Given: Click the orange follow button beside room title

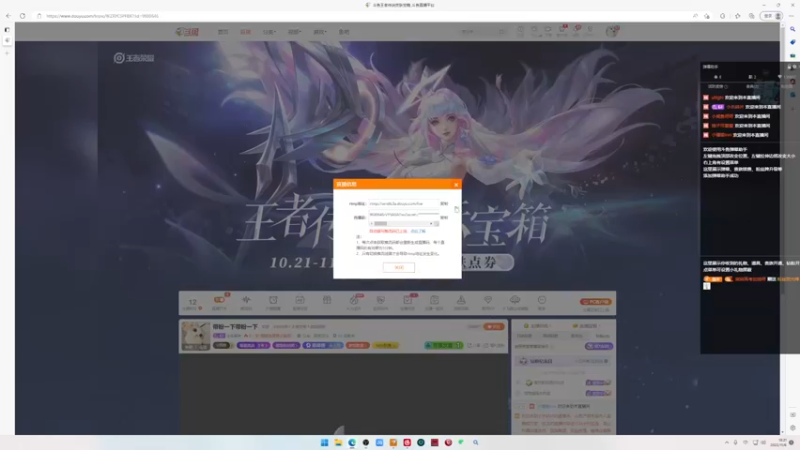Looking at the screenshot, I should 493,327.
